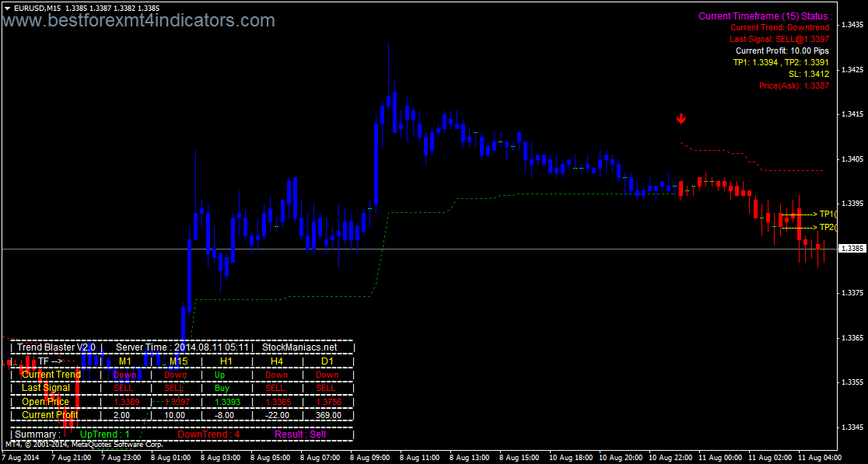Click the 1.3415 price axis label
Viewport: 868px width, 464px height.
(x=852, y=114)
